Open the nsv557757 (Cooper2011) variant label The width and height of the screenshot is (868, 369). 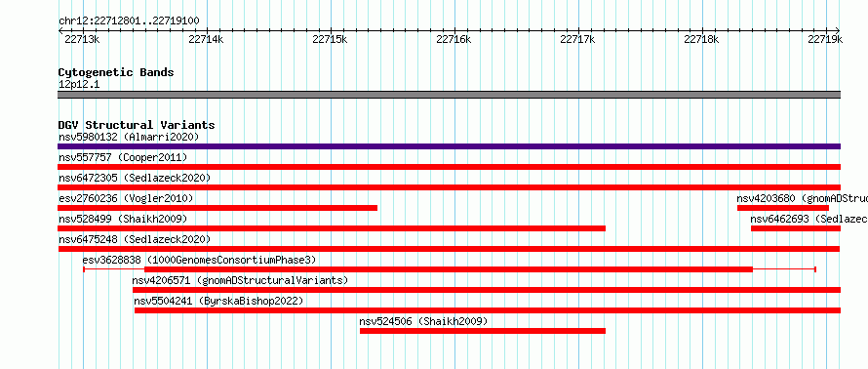pyautogui.click(x=123, y=157)
